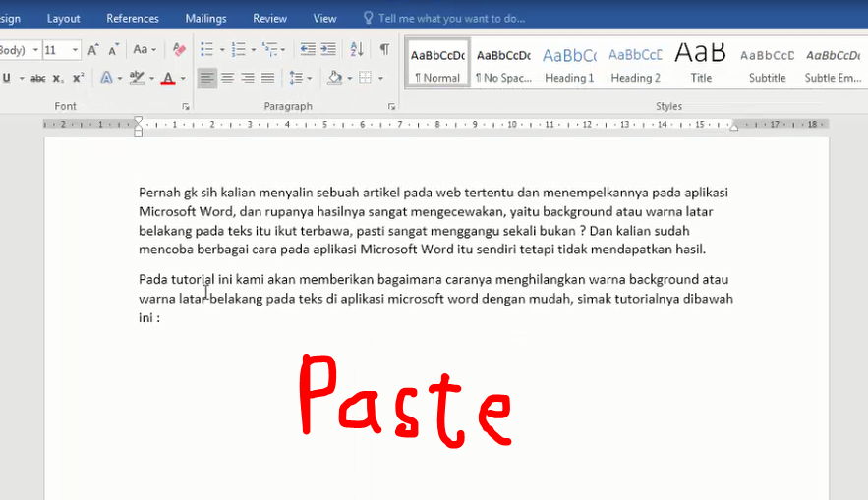This screenshot has height=500, width=868.
Task: Expand bullet library dropdown arrow
Action: point(222,50)
